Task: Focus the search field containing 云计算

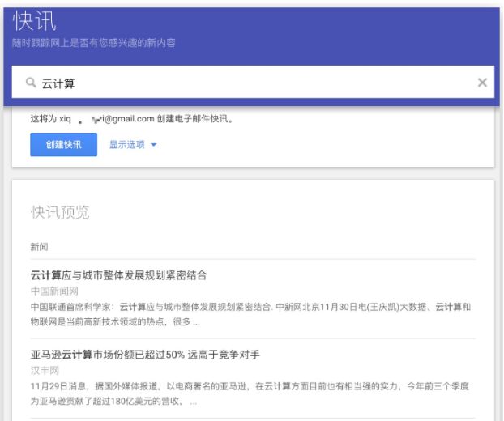Action: [x=243, y=83]
